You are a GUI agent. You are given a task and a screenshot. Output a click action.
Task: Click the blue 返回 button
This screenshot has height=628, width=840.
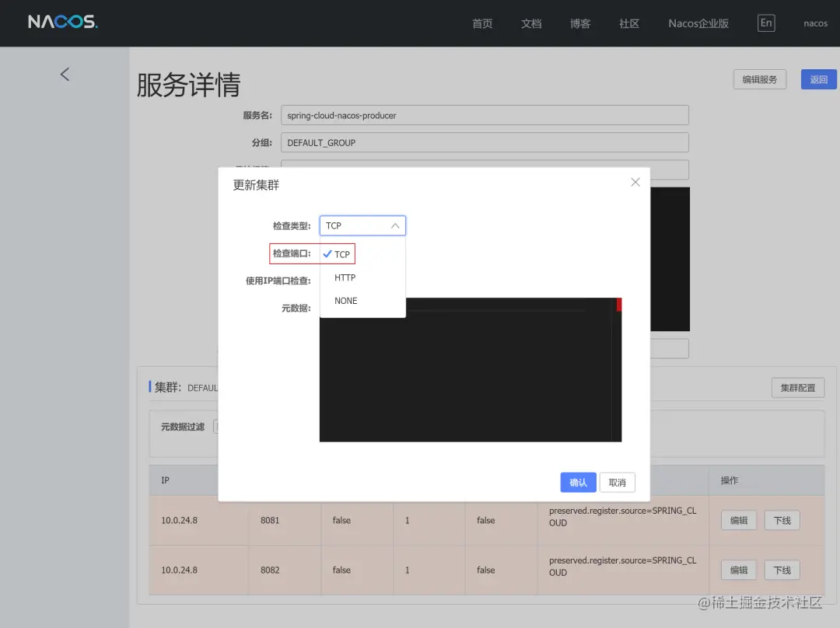tap(818, 78)
